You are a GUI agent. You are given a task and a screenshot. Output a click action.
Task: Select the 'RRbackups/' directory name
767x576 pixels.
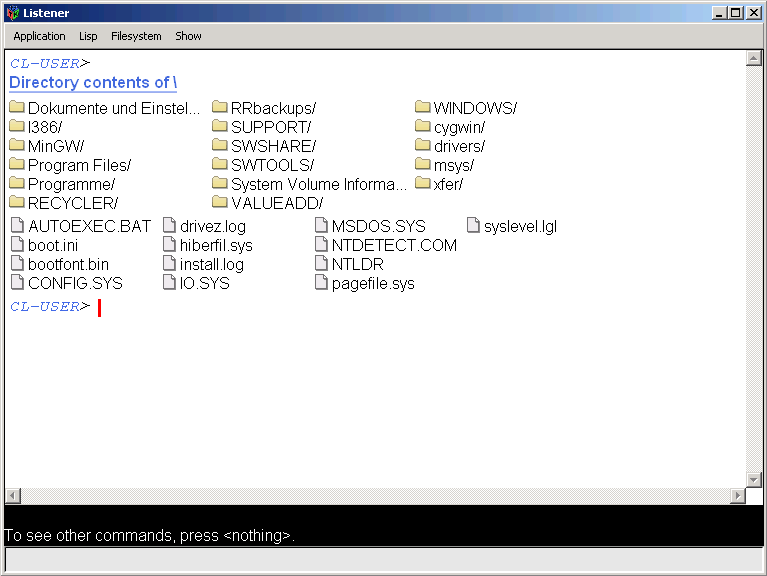274,108
